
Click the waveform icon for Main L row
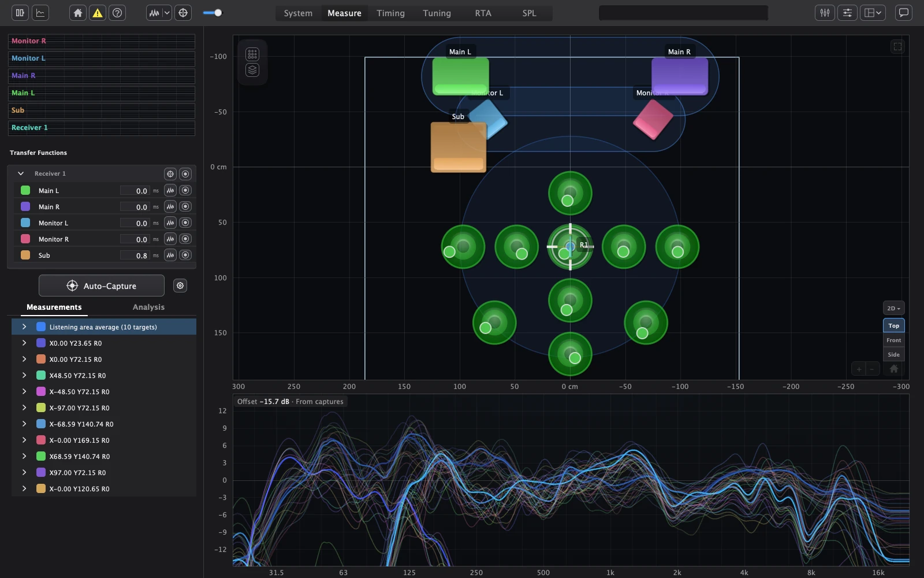pos(170,190)
